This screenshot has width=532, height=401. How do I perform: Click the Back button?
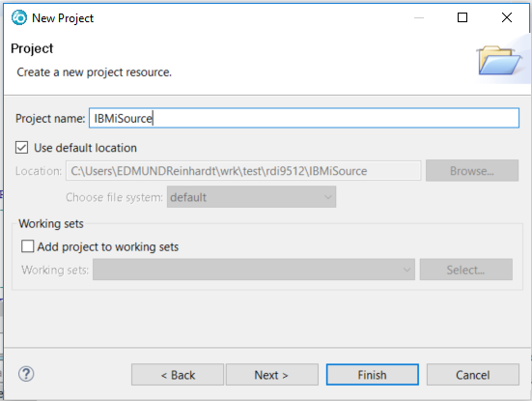point(178,375)
